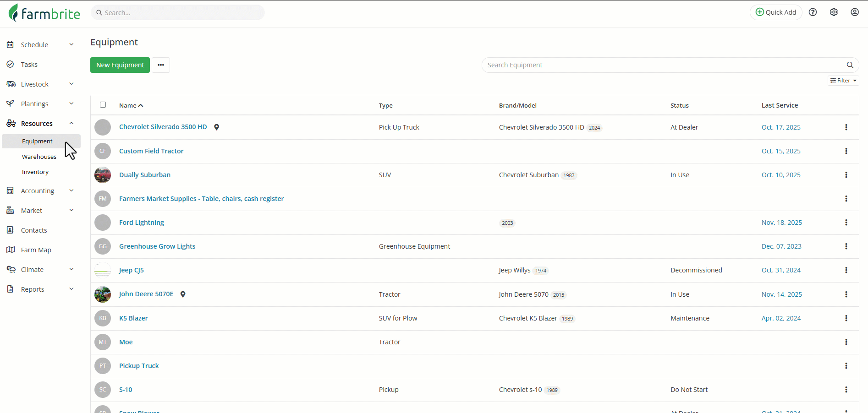
Task: Open row actions for Moe
Action: 846,342
